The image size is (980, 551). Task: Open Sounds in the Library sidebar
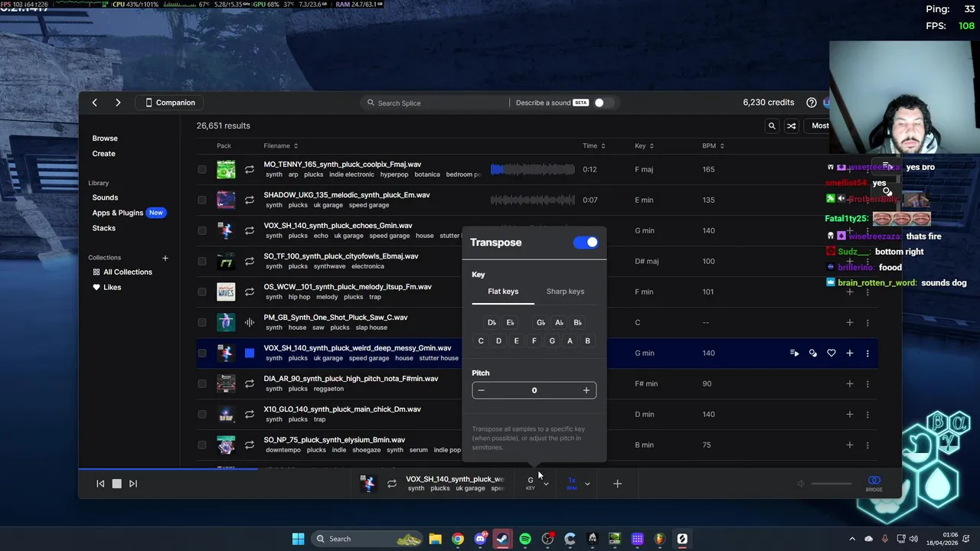[x=105, y=197]
